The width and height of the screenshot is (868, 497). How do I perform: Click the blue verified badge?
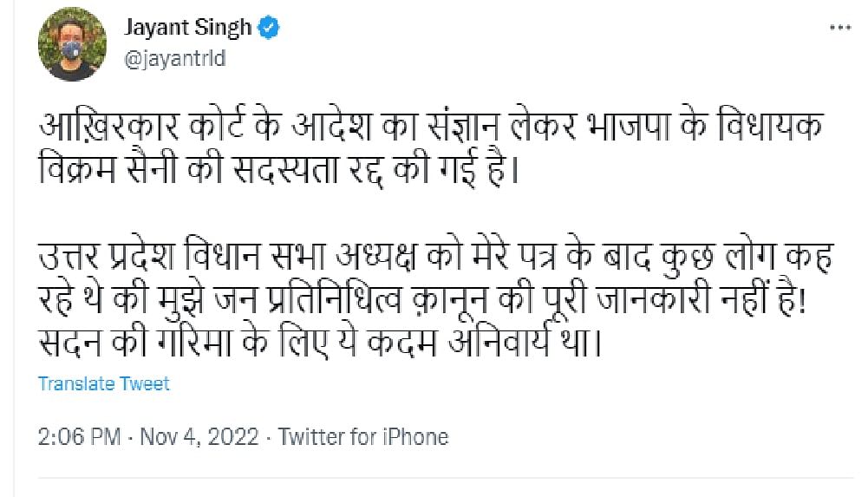271,28
